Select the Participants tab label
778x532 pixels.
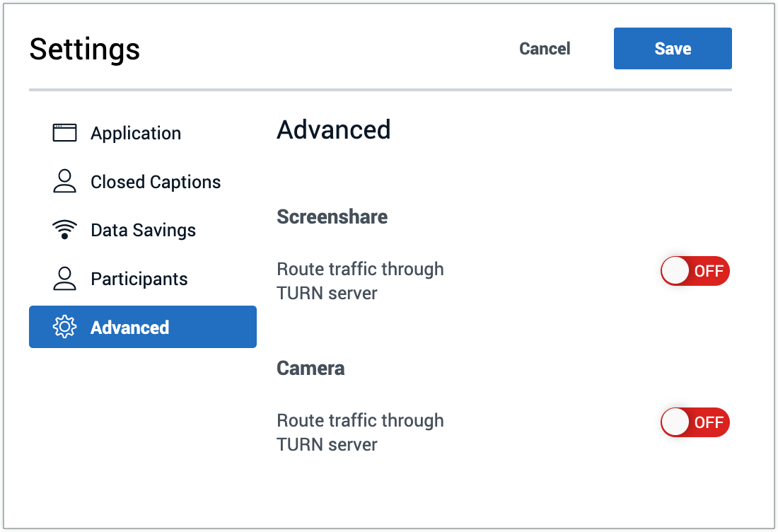point(139,279)
